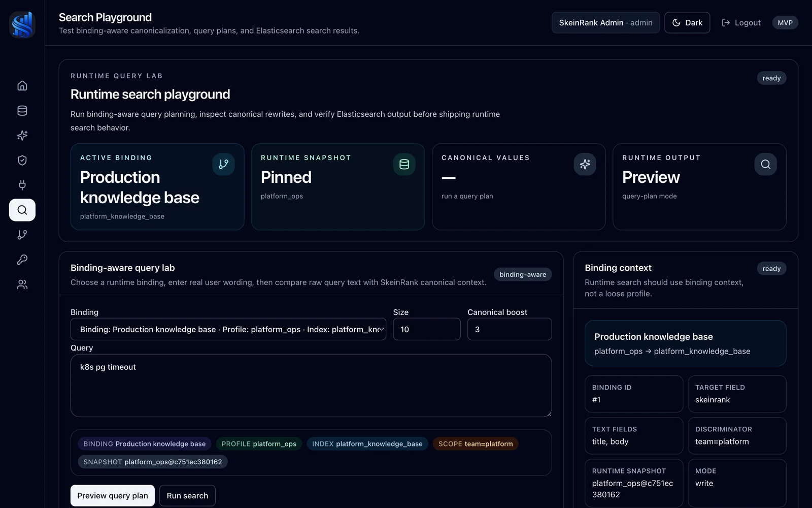Screen dimensions: 812x508
Task: Click the PROFILE platform_ops chip
Action: point(259,444)
